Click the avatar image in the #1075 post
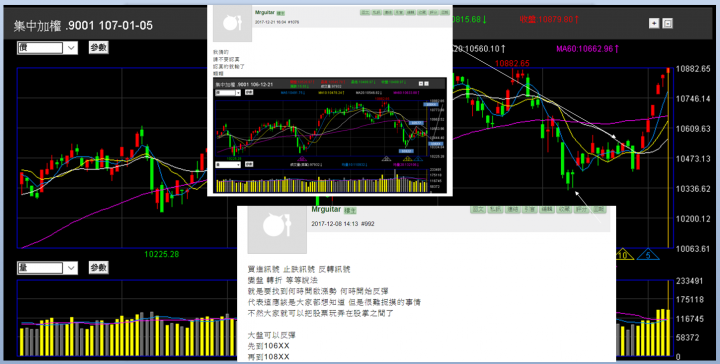Screen dimensions: 720x364 (x=232, y=23)
